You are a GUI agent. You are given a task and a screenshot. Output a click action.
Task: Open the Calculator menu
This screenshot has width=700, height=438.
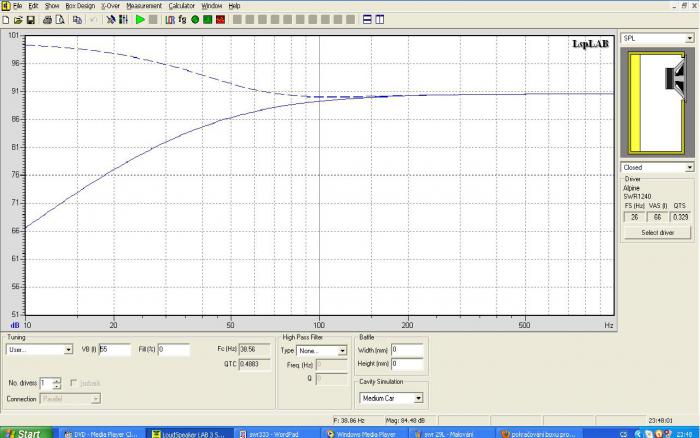[181, 6]
